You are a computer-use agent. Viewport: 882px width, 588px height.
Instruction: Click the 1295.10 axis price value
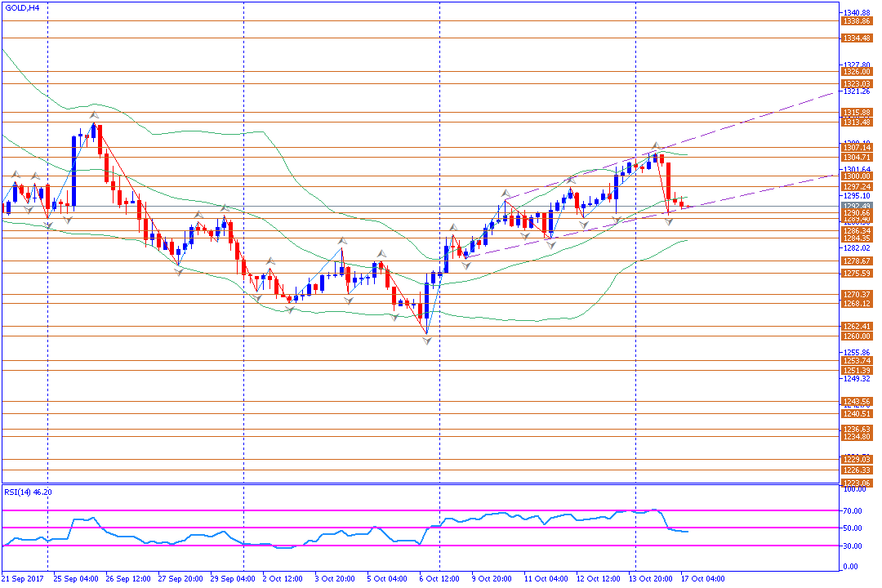pos(857,196)
